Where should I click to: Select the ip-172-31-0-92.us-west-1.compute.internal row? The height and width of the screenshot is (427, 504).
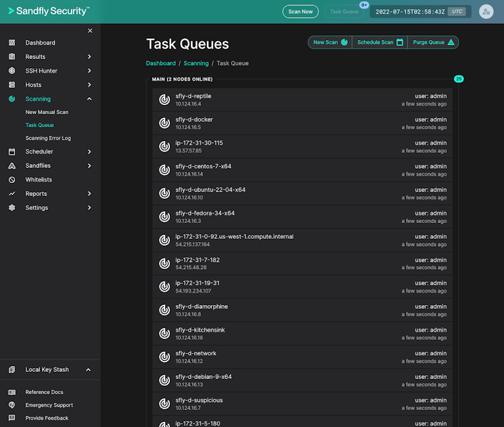[303, 240]
